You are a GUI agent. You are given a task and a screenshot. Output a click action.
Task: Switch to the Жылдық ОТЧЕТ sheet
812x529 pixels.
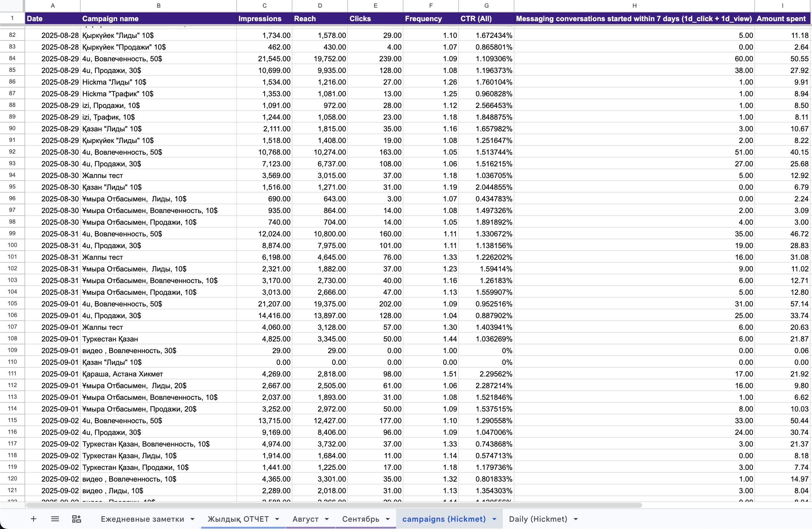tap(238, 519)
